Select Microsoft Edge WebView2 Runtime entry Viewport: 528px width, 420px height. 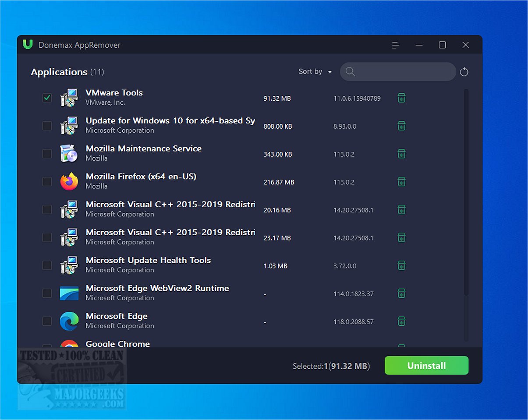157,288
